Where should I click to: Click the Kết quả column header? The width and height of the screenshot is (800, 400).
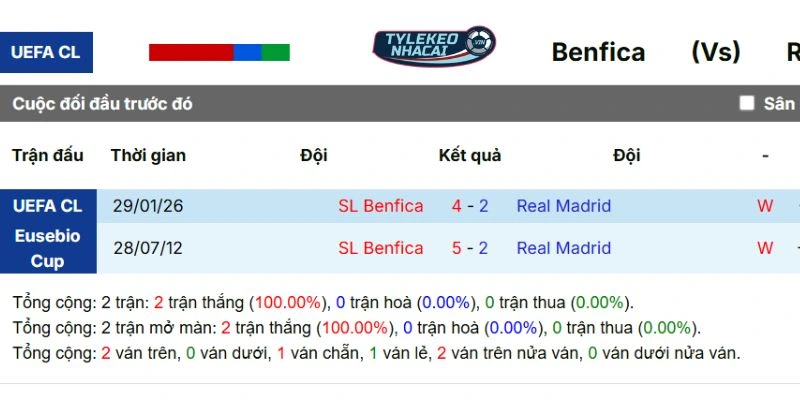[470, 155]
